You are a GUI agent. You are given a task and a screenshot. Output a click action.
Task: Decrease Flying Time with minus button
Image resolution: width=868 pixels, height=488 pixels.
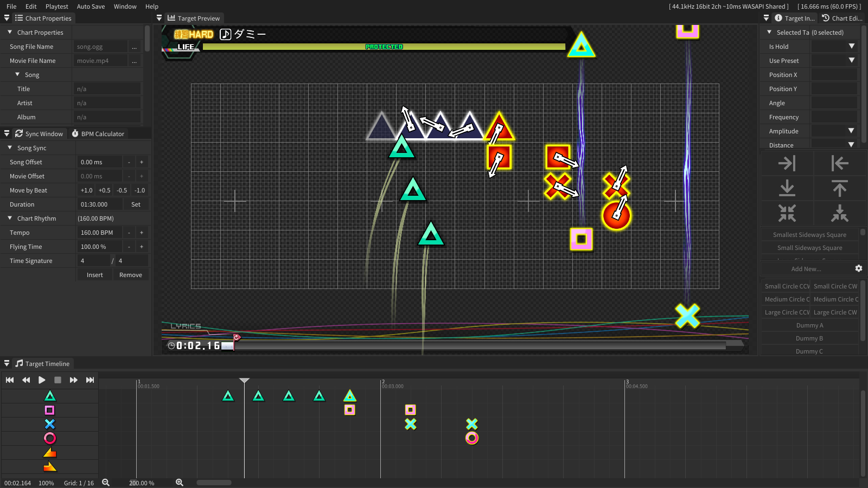click(129, 247)
